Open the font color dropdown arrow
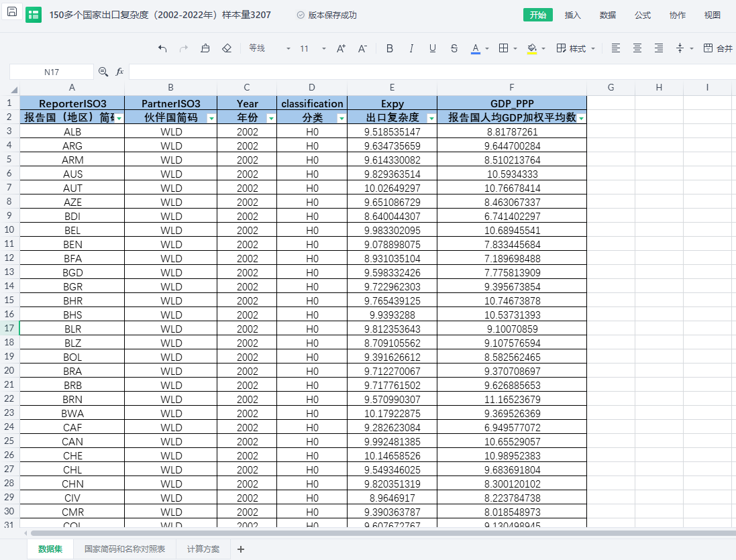The height and width of the screenshot is (560, 736). coord(487,49)
